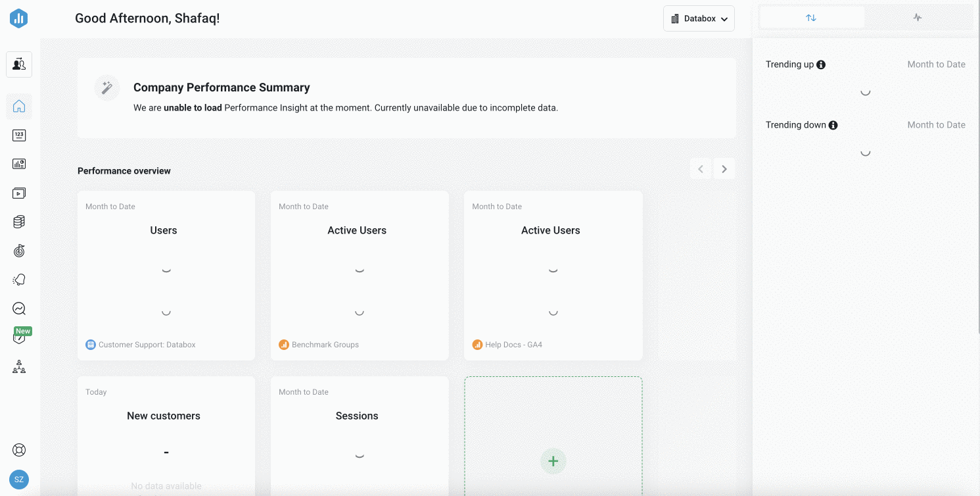This screenshot has width=980, height=496.
Task: Click the New badge in sidebar
Action: [23, 331]
